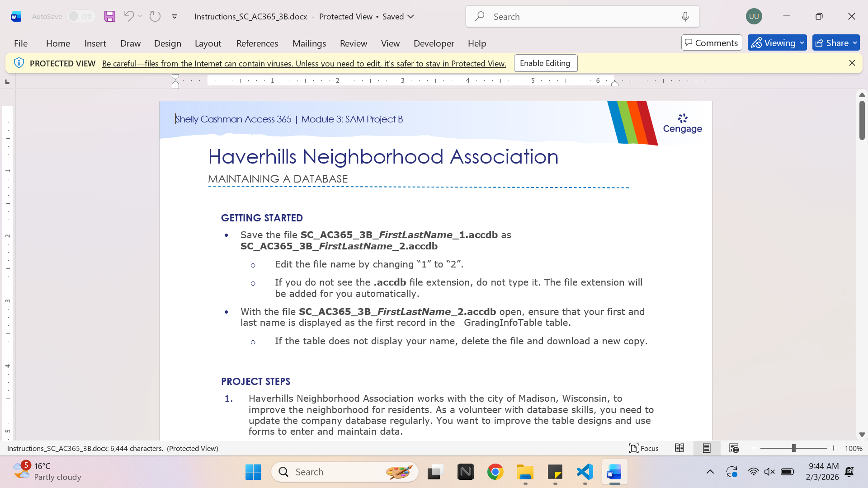The height and width of the screenshot is (488, 868).
Task: Click the zoom out minus button
Action: click(x=754, y=448)
